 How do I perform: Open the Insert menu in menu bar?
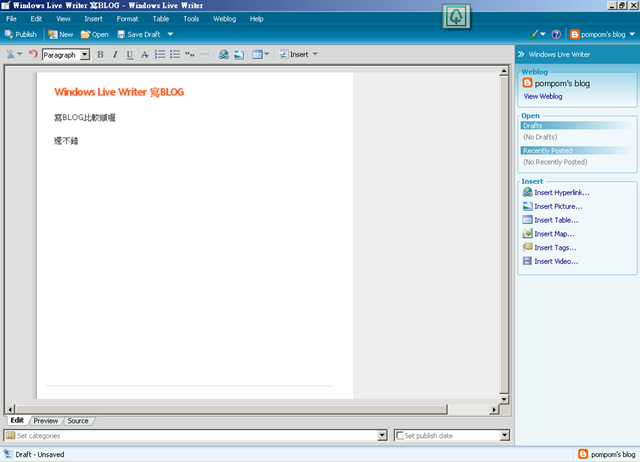click(93, 19)
